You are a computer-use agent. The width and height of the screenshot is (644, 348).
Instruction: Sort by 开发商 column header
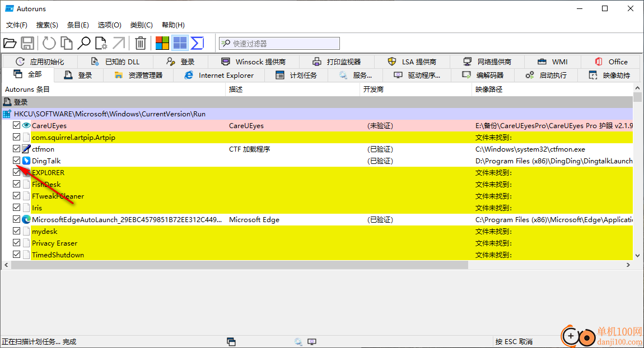click(x=416, y=90)
